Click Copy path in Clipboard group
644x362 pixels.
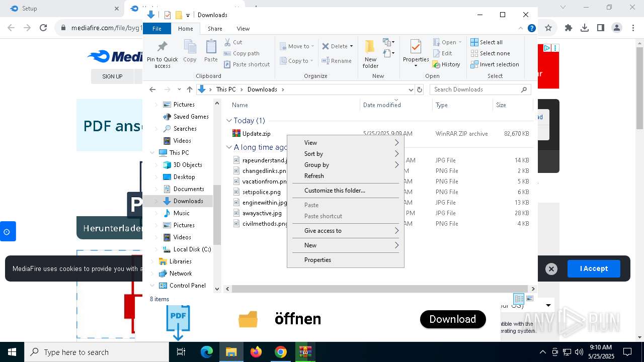[x=242, y=53]
